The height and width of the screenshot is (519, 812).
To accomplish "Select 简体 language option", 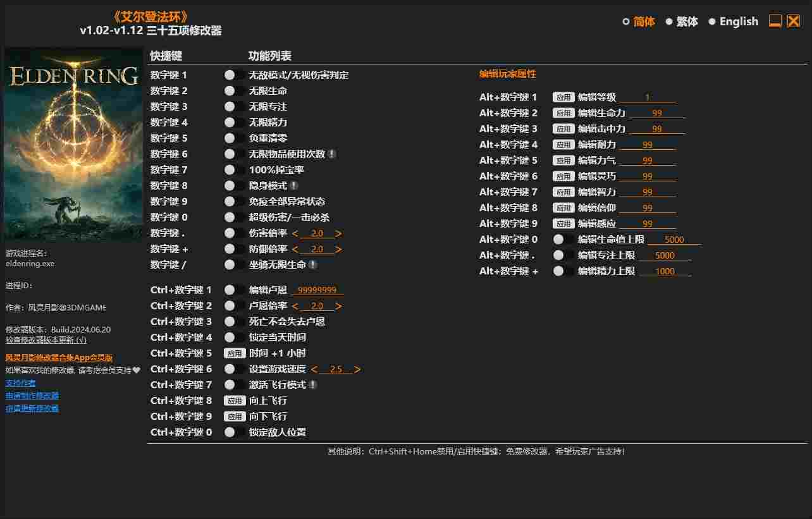I will point(639,21).
